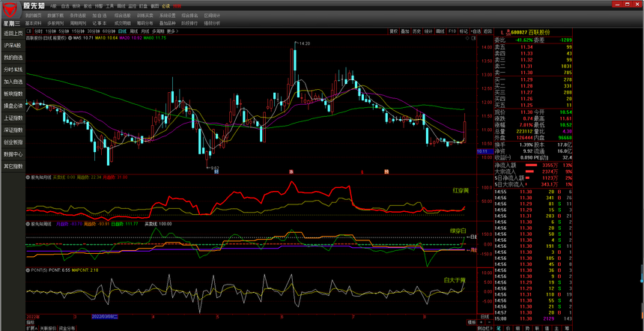Click the 统计 button above the chart
The height and width of the screenshot is (331, 644).
pos(428,31)
